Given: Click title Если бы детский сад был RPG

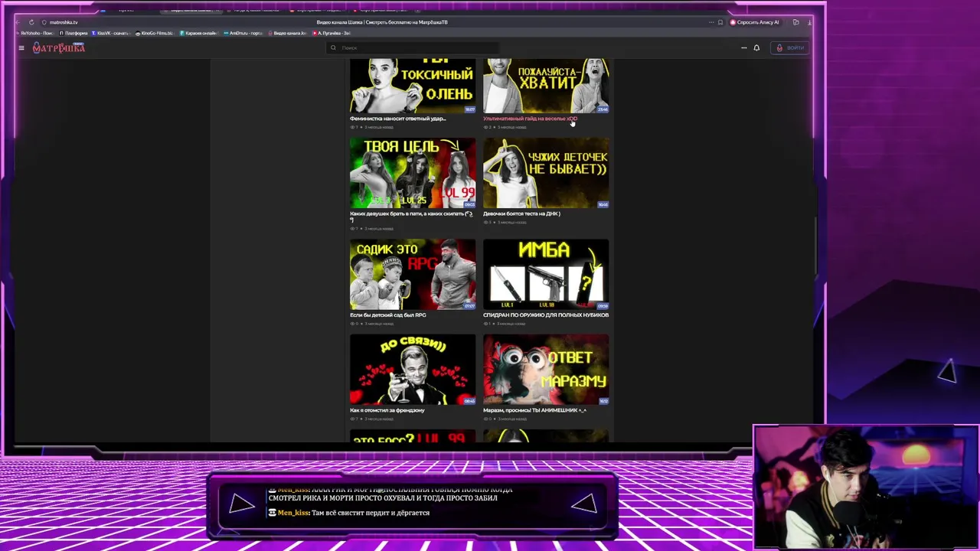Looking at the screenshot, I should pos(388,315).
